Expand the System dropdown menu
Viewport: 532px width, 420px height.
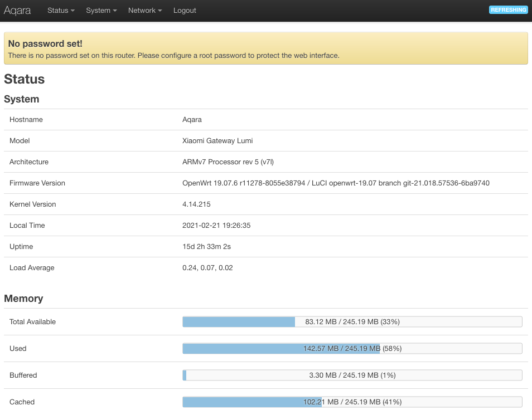pyautogui.click(x=101, y=11)
